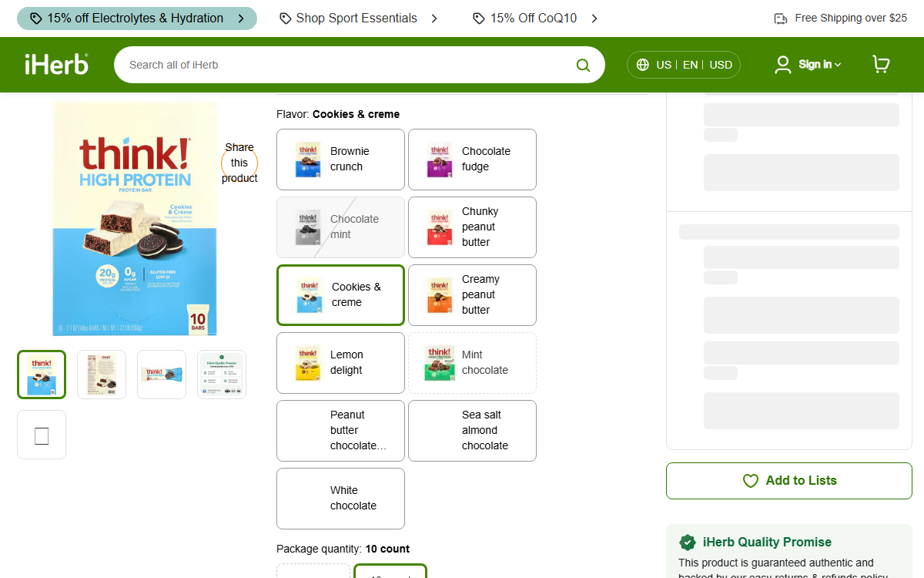Image resolution: width=924 pixels, height=578 pixels.
Task: Select the Chunky peanut butter flavor
Action: coord(472,227)
